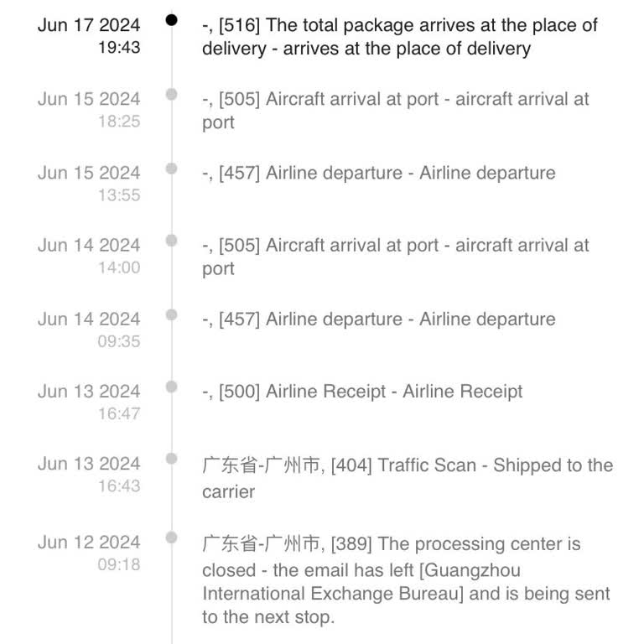Click the Jun 12 2024 date label
The height and width of the screenshot is (644, 644).
(89, 542)
